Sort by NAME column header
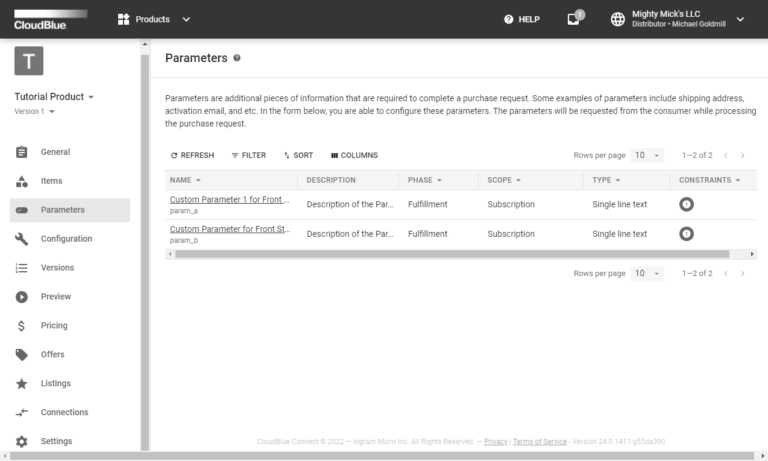The image size is (768, 461). [185, 180]
